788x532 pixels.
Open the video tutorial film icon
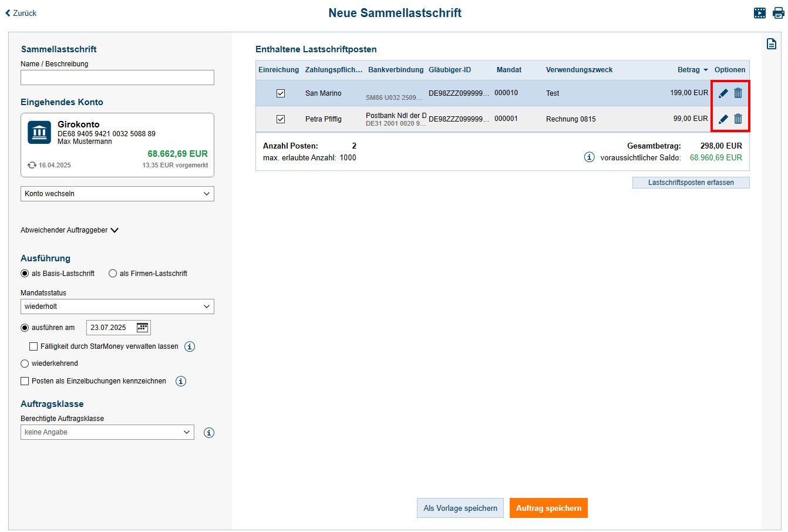(760, 13)
